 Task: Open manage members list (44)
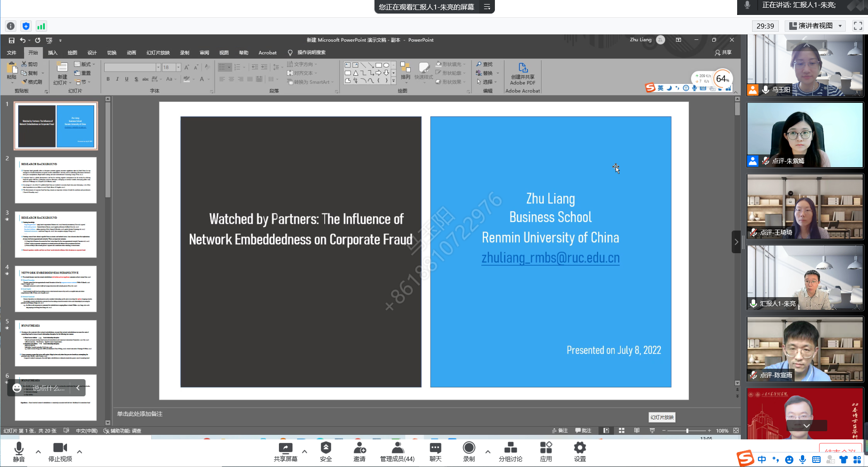tap(397, 451)
